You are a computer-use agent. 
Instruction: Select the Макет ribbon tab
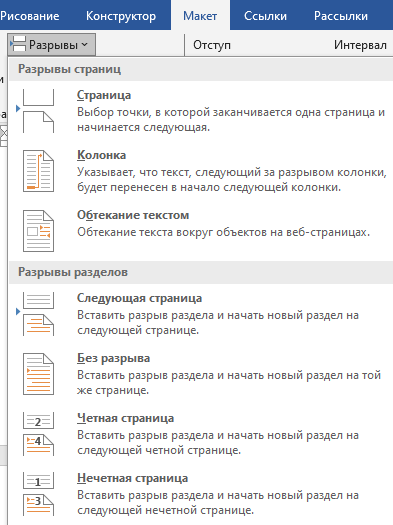pyautogui.click(x=200, y=16)
